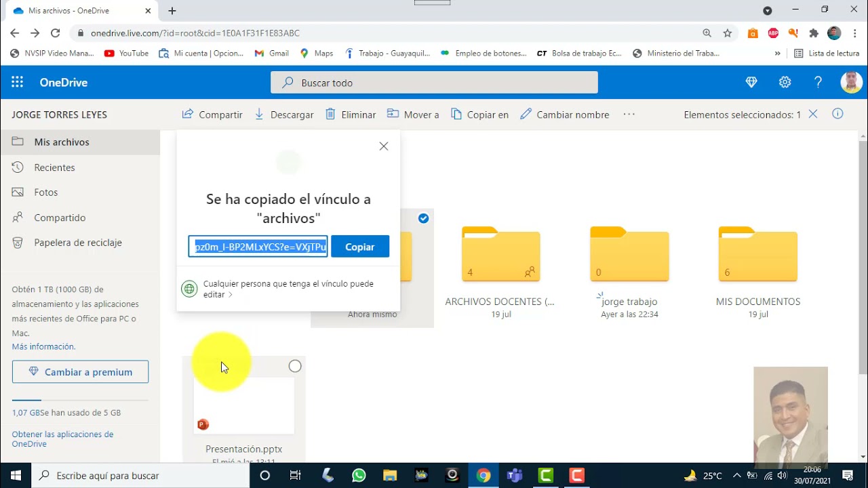Open the Windows notification center

pyautogui.click(x=848, y=475)
